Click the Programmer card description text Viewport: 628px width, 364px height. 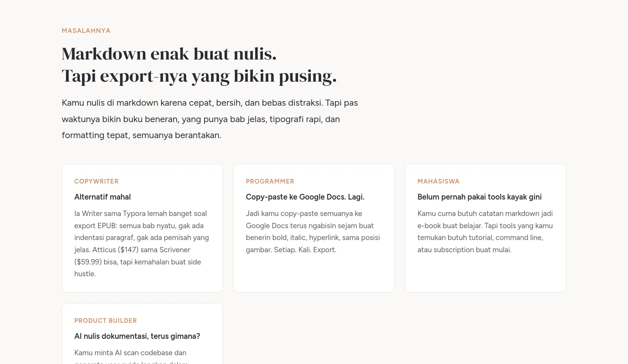pyautogui.click(x=313, y=232)
